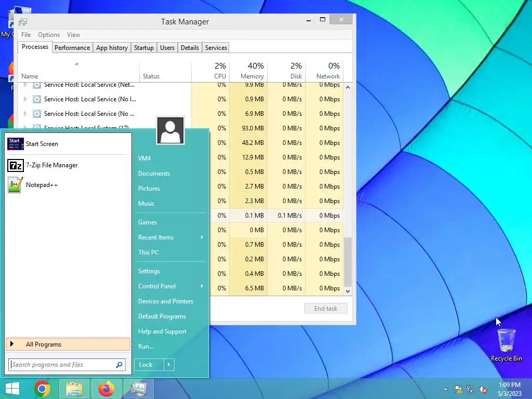
Task: Open the View menu
Action: coord(73,35)
